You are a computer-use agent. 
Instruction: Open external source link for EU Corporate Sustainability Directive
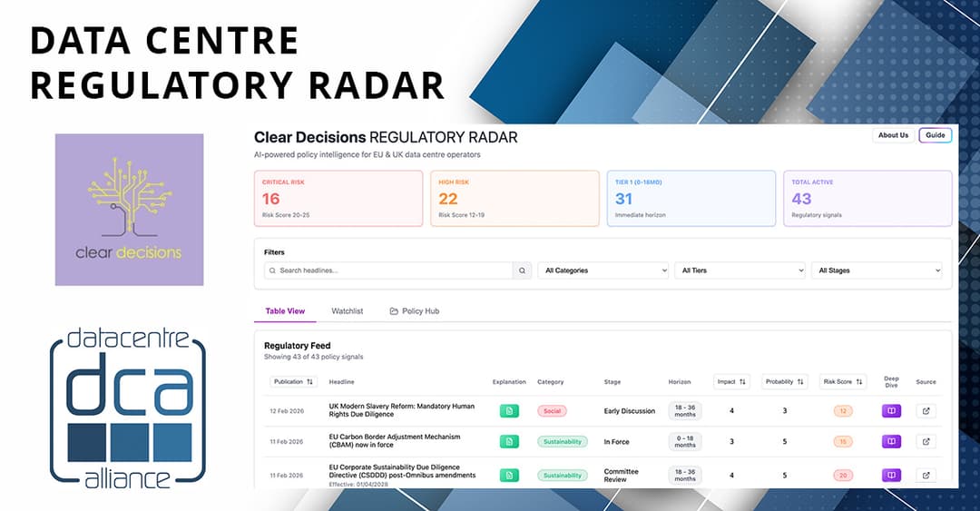click(x=926, y=476)
